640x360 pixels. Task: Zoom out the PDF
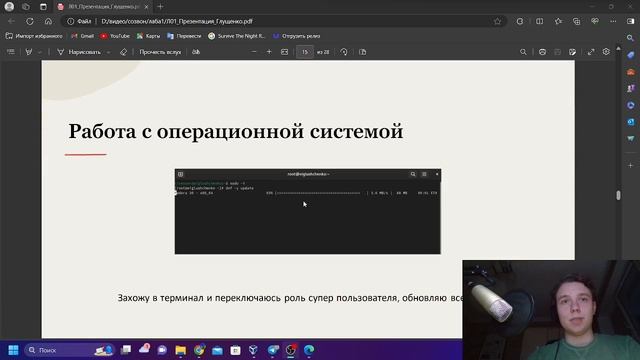pyautogui.click(x=254, y=52)
